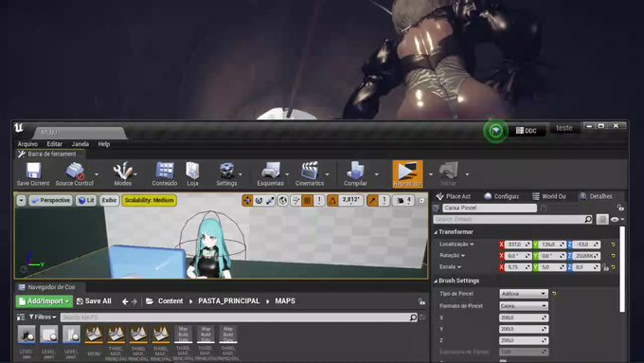
Task: Click the sources panel toggle icon beside Filtros
Action: tap(21, 318)
